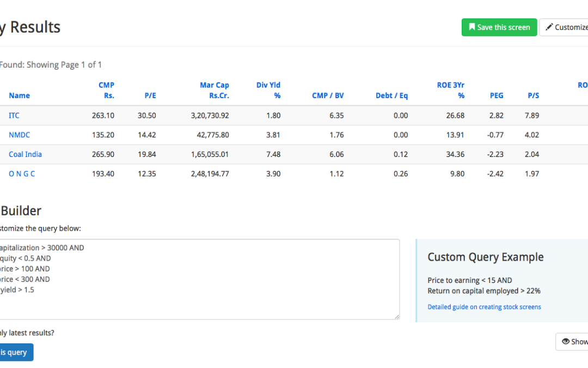Open the ITC company link
Image resolution: width=588 pixels, height=368 pixels.
click(x=14, y=115)
